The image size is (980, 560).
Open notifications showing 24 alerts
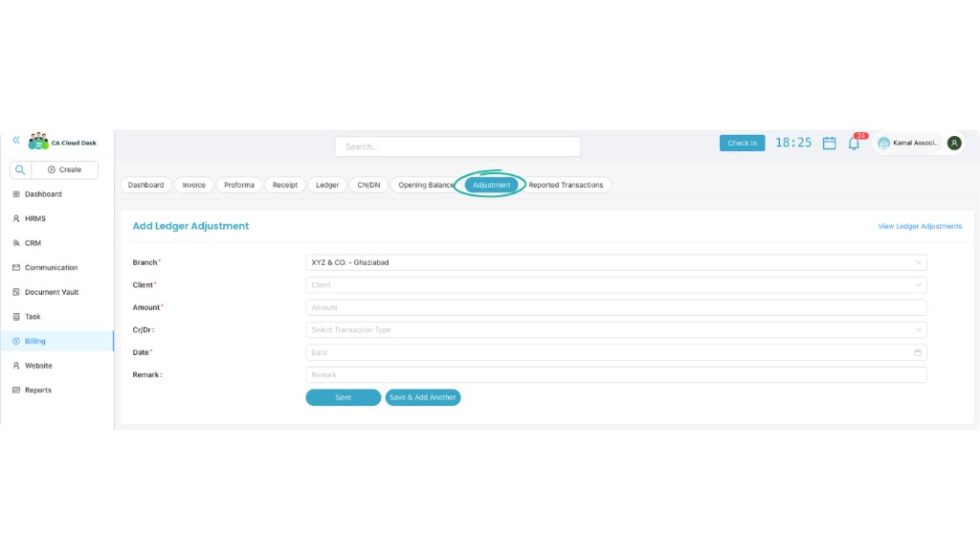click(x=854, y=144)
